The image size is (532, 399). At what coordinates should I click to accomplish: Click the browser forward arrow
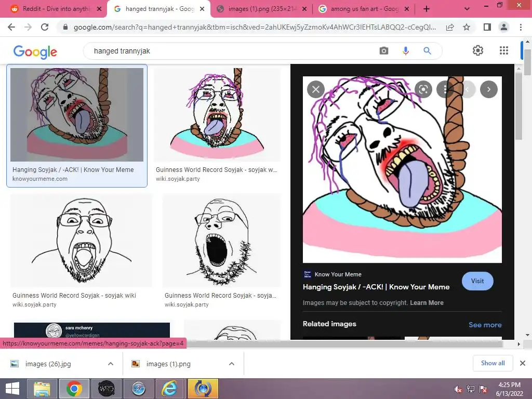click(x=28, y=27)
